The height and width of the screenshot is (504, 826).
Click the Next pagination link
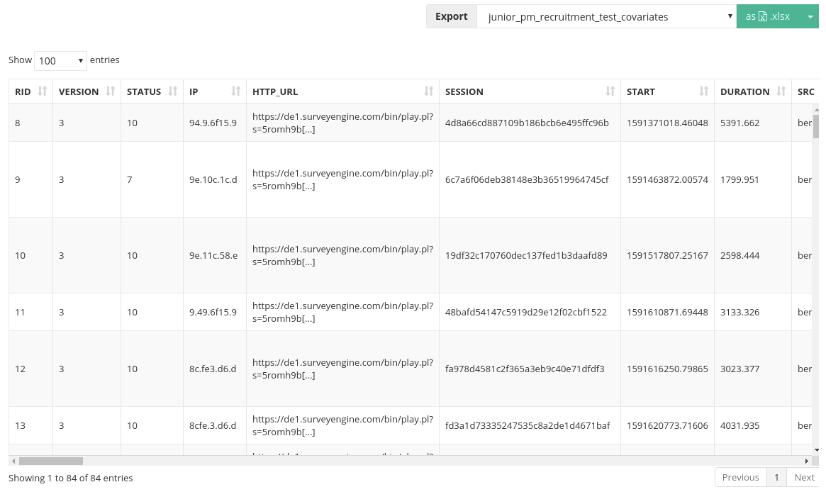tap(804, 477)
